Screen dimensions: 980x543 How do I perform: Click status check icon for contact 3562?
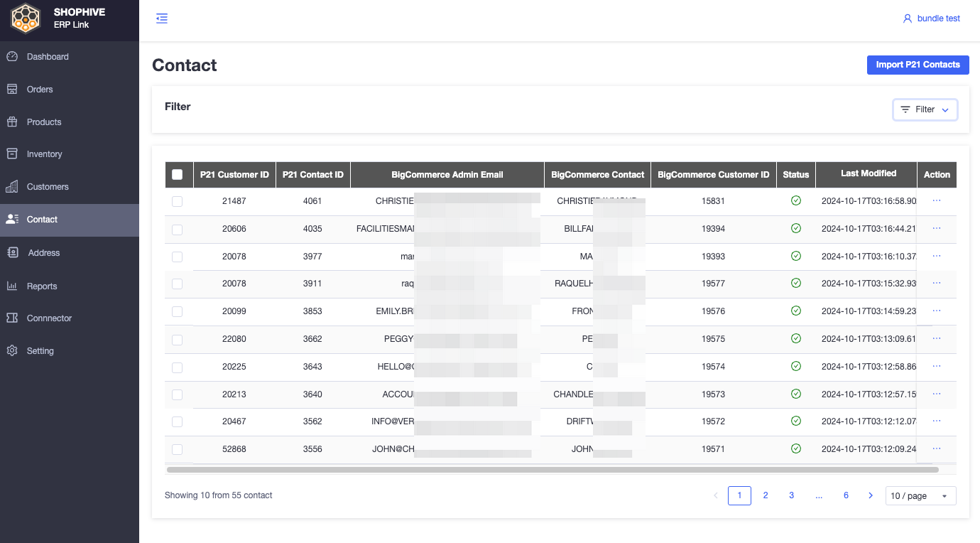coord(796,421)
